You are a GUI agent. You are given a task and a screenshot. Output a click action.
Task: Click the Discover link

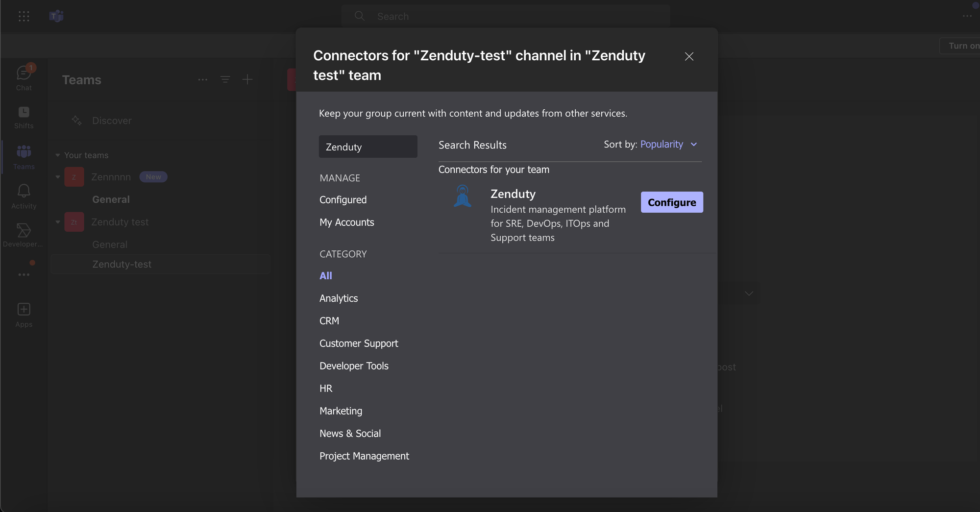[x=112, y=121]
